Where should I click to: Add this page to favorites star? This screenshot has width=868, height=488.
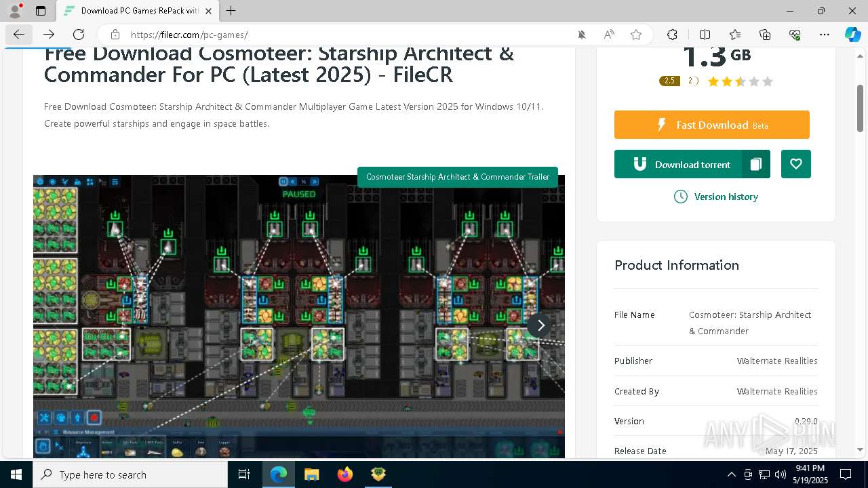point(636,35)
